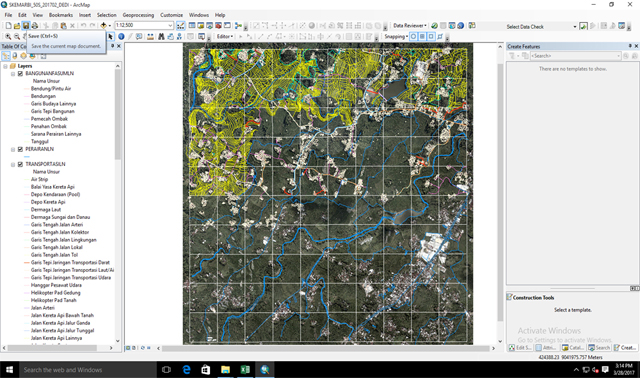Open the Geoprocessing menu
This screenshot has width=640, height=378.
138,15
